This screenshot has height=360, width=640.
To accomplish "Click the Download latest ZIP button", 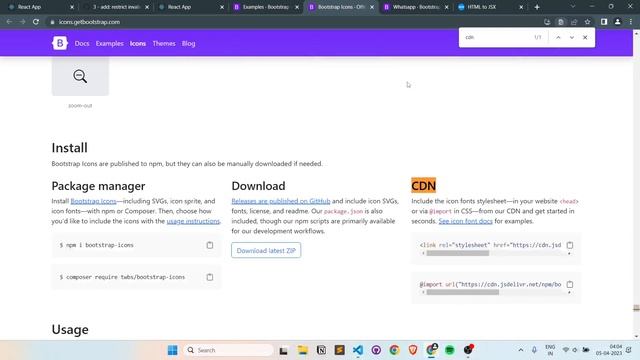I will coord(266,250).
